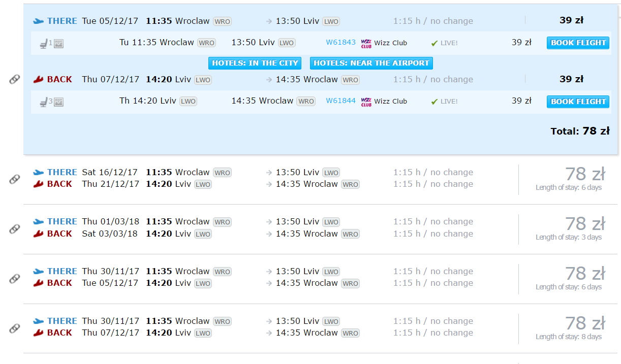Click 78 zł price with 3-day stay
This screenshot has width=621, height=364.
585,223
